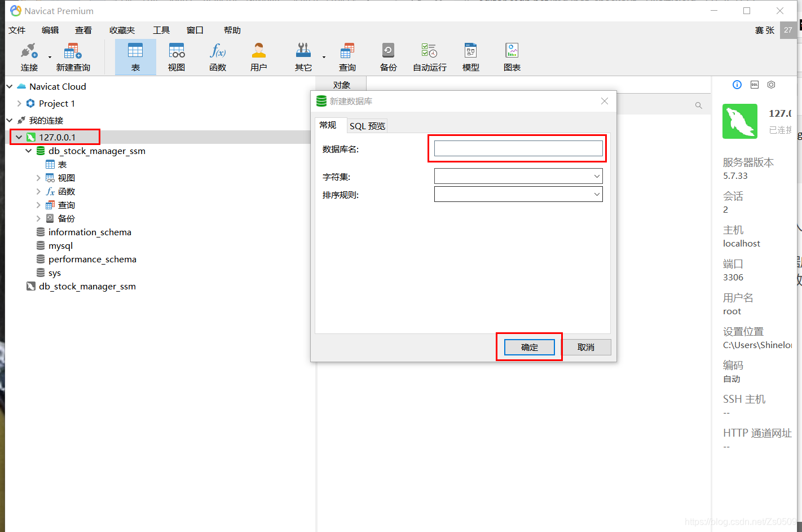This screenshot has height=532, width=802.
Task: Expand the Views (视图) tree node
Action: [x=38, y=178]
